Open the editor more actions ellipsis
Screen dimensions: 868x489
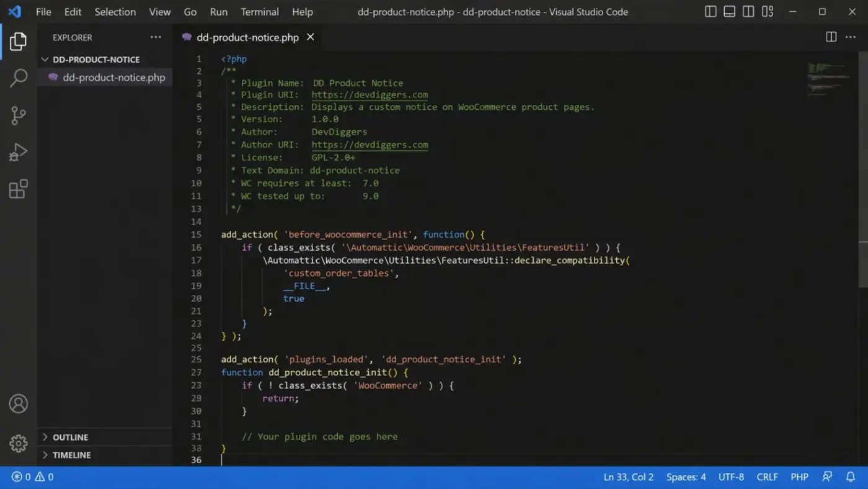coord(850,37)
